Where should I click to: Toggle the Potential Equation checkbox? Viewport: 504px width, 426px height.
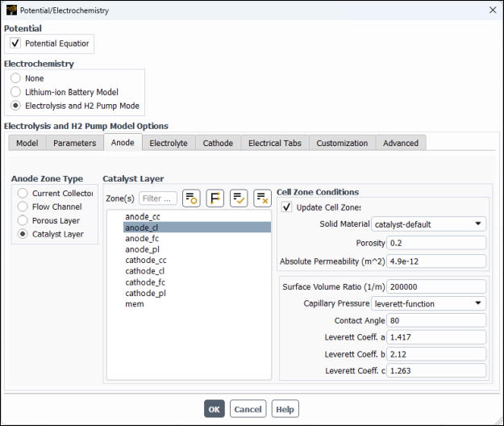(15, 43)
